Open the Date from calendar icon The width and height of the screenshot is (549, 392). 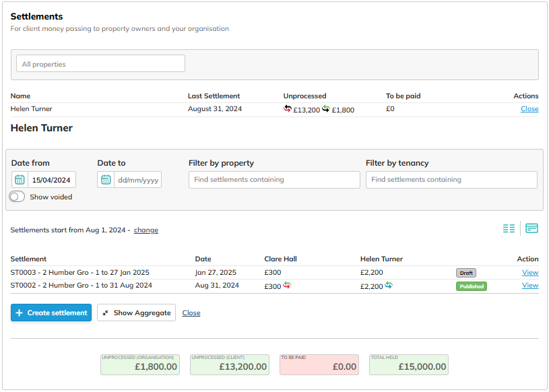[20, 180]
